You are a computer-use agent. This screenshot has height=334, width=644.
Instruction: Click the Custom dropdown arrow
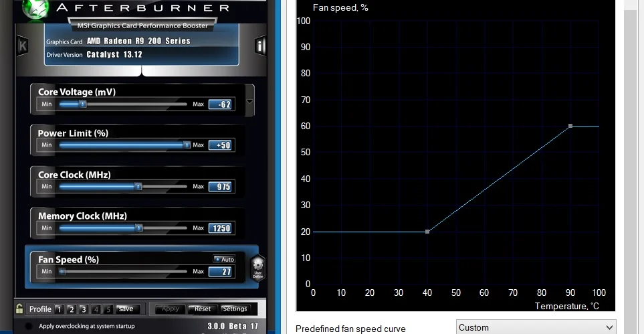point(609,328)
